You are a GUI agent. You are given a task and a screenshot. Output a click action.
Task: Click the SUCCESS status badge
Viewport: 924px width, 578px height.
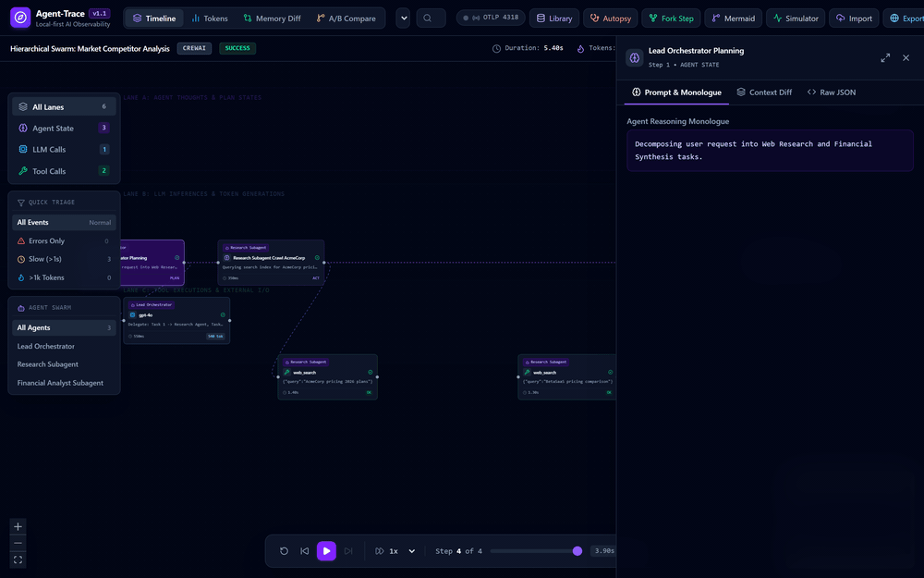click(237, 48)
